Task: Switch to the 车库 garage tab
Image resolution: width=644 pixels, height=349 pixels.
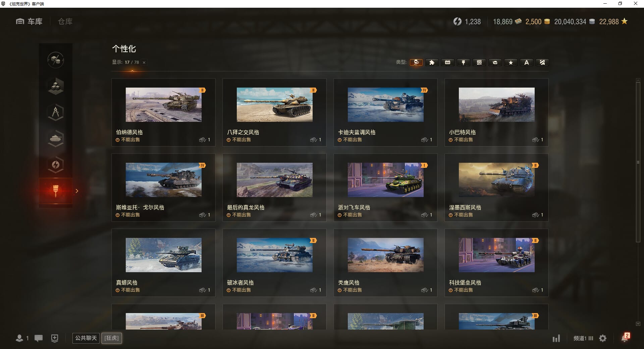Action: point(30,21)
